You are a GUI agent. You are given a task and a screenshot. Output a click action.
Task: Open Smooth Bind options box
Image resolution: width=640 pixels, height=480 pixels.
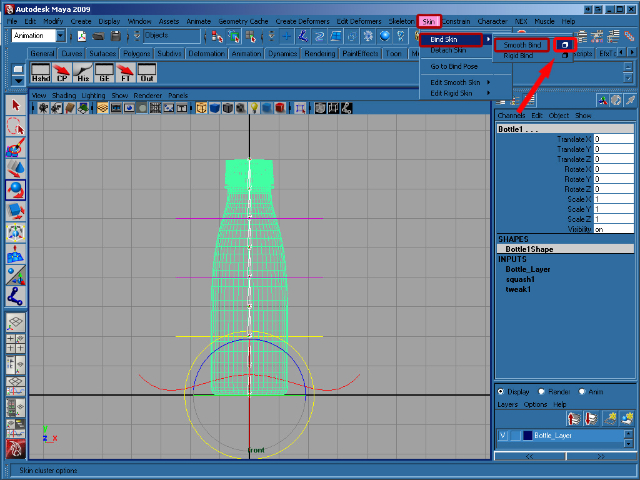tap(565, 45)
